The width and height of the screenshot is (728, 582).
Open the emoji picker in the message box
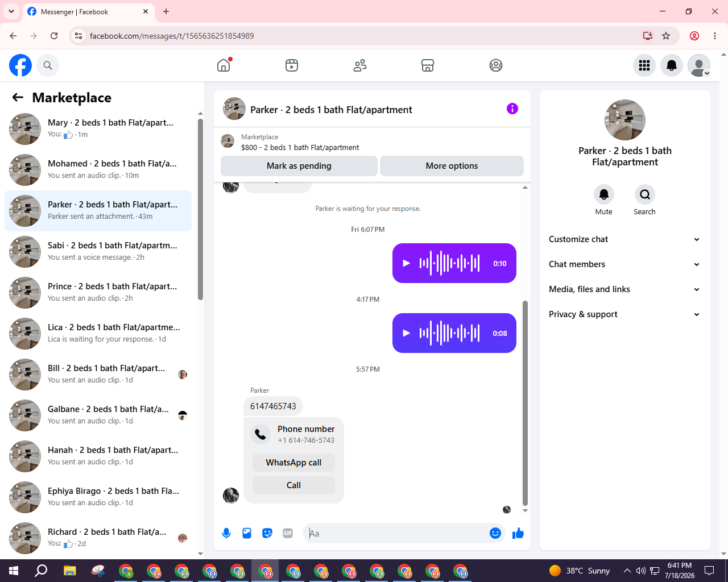point(495,533)
